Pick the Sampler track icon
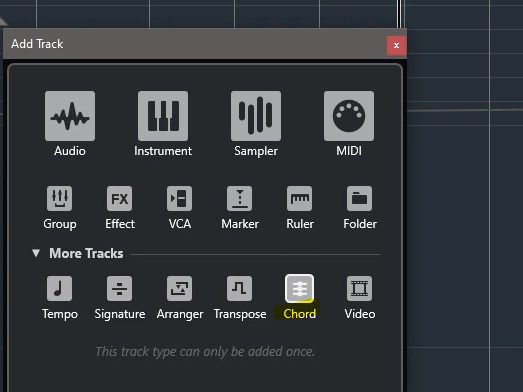The image size is (523, 392). coord(256,116)
